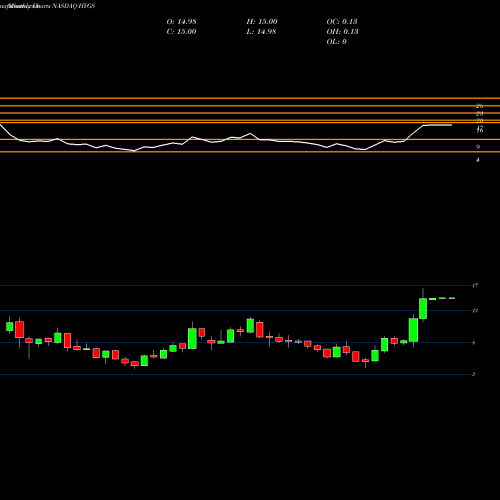Click the "4" label on indicator axis

[x=478, y=160]
